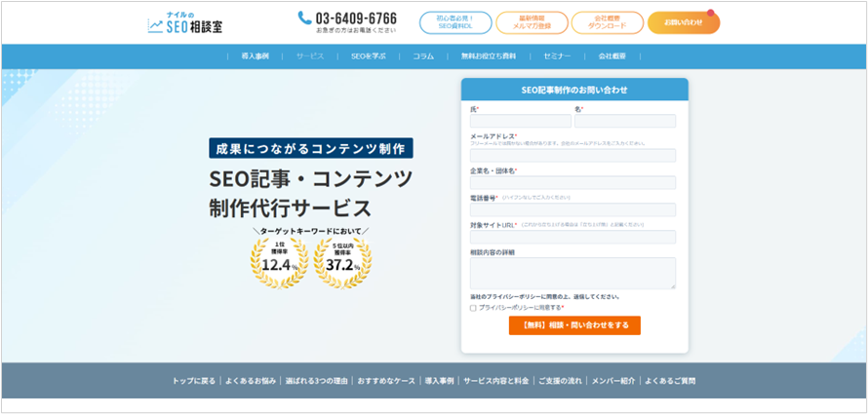
Task: Open 導入事例 in the blue navigation bar
Action: (256, 56)
